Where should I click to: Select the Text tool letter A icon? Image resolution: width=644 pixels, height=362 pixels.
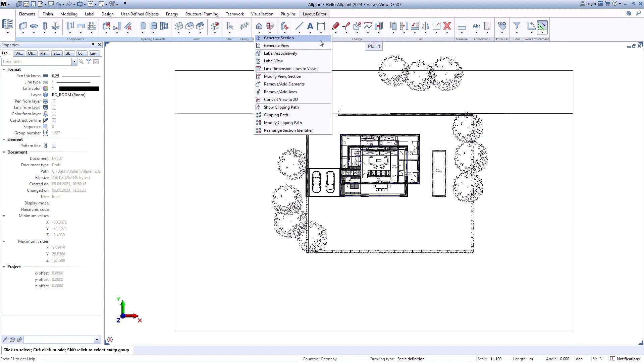click(310, 26)
